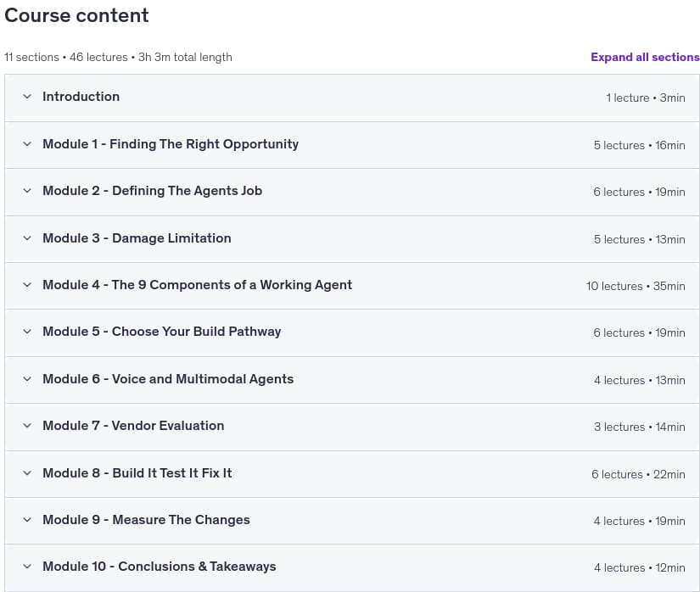700x592 pixels.
Task: Expand Module 2 chevron arrow
Action: coord(27,191)
